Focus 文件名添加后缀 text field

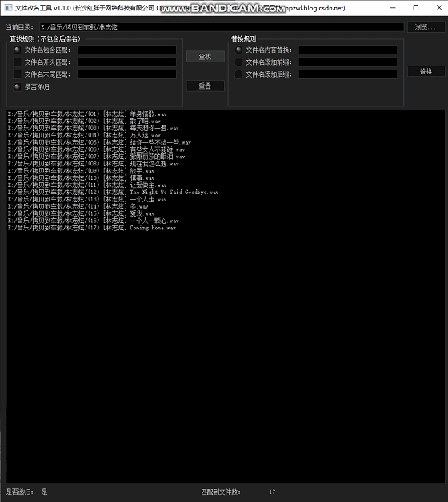click(348, 74)
